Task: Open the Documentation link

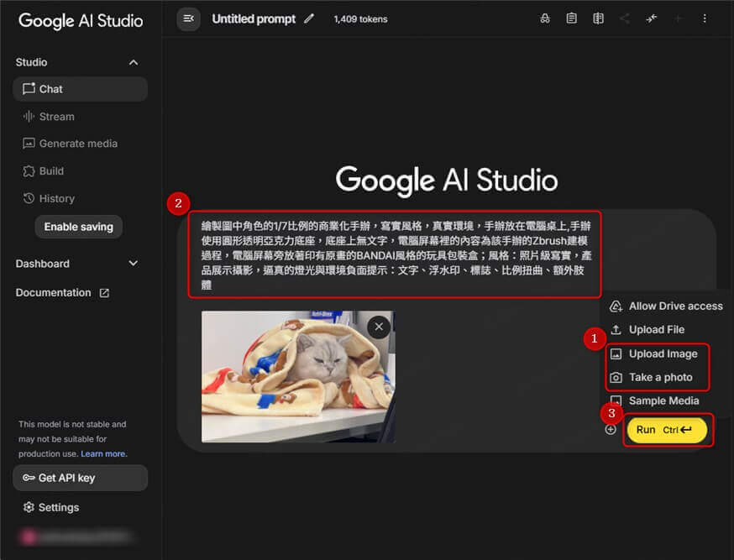Action: (x=54, y=293)
